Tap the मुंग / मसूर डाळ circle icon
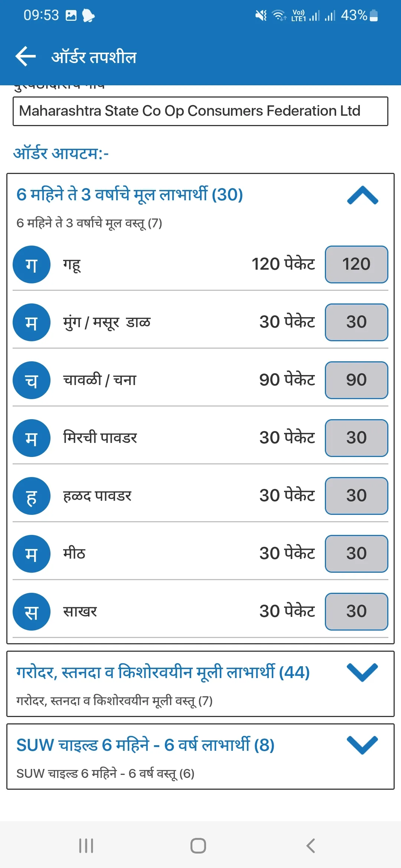This screenshot has height=868, width=401. pos(32,322)
